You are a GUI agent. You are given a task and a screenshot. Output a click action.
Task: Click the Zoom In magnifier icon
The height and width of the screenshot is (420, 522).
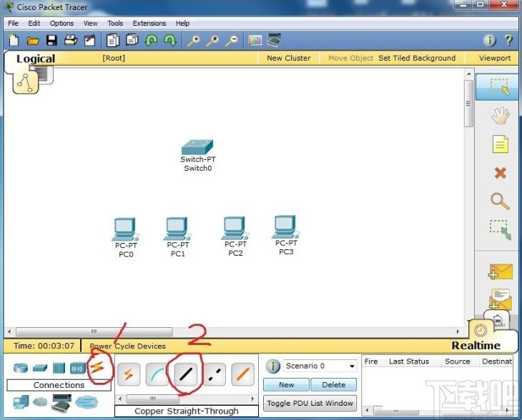pyautogui.click(x=193, y=41)
